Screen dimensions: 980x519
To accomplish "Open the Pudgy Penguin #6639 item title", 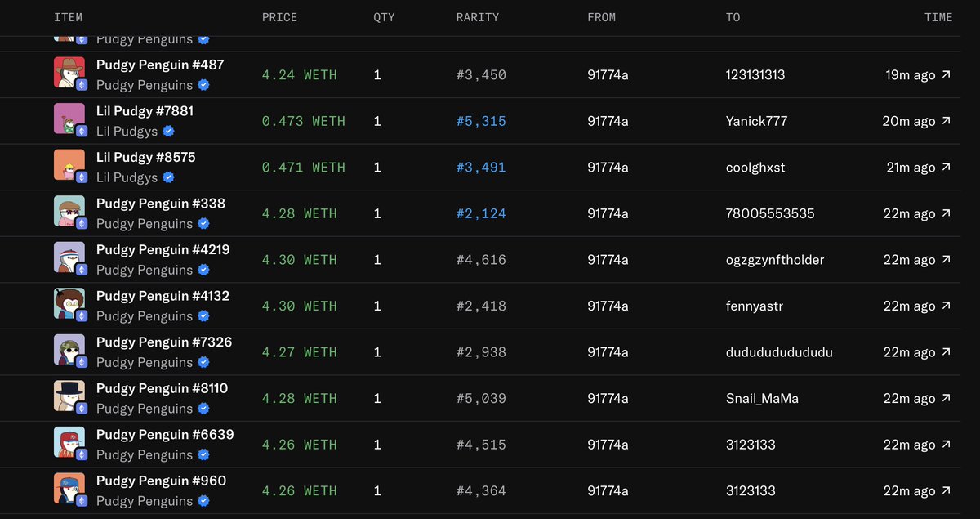I will pyautogui.click(x=165, y=434).
